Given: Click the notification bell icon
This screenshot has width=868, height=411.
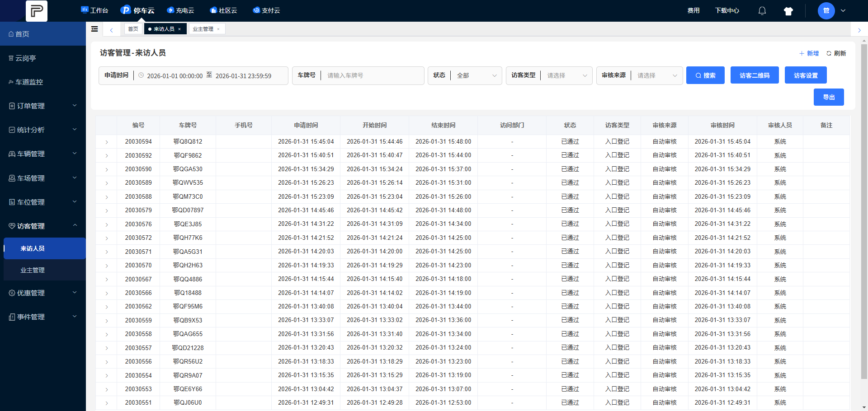Looking at the screenshot, I should (x=762, y=11).
